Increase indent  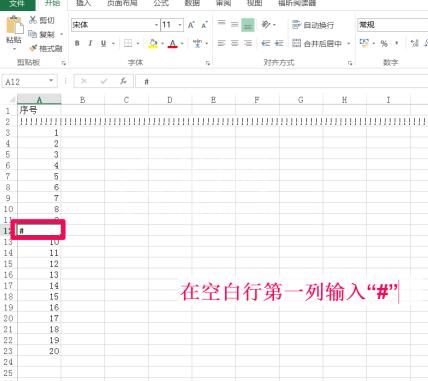click(x=279, y=43)
